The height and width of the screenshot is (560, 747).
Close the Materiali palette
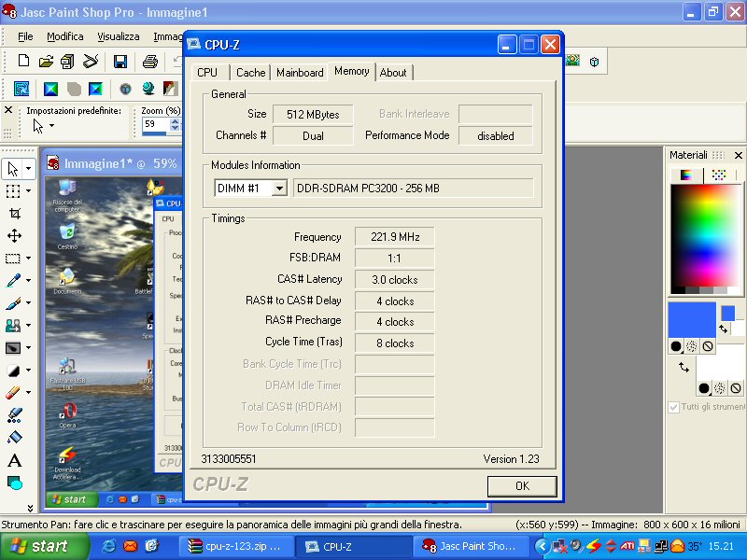coord(738,155)
